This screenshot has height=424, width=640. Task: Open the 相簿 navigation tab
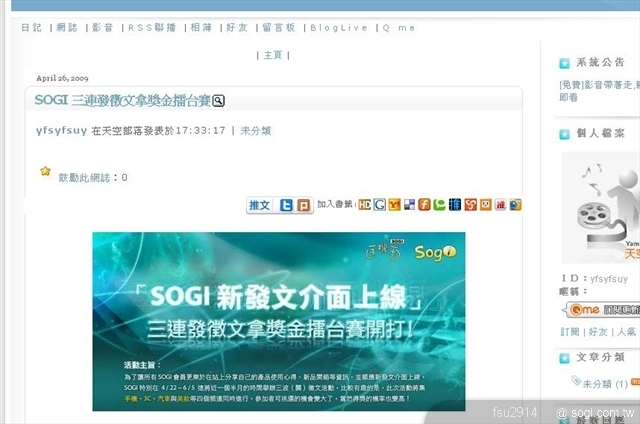coord(201,28)
